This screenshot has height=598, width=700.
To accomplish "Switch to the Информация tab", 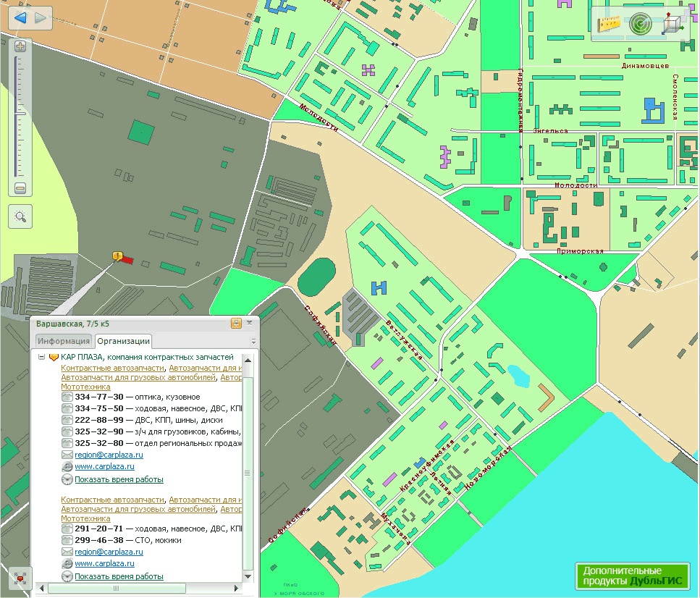I will [x=64, y=341].
